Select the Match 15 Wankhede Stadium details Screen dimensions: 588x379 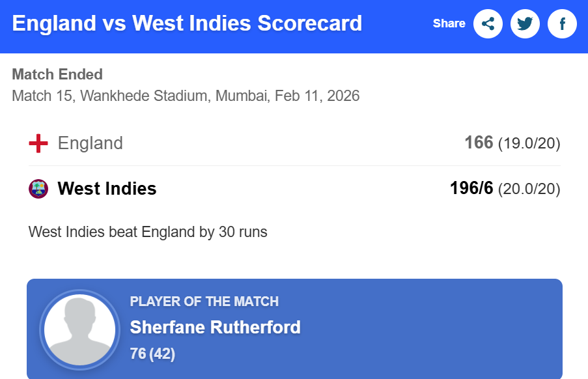(186, 96)
